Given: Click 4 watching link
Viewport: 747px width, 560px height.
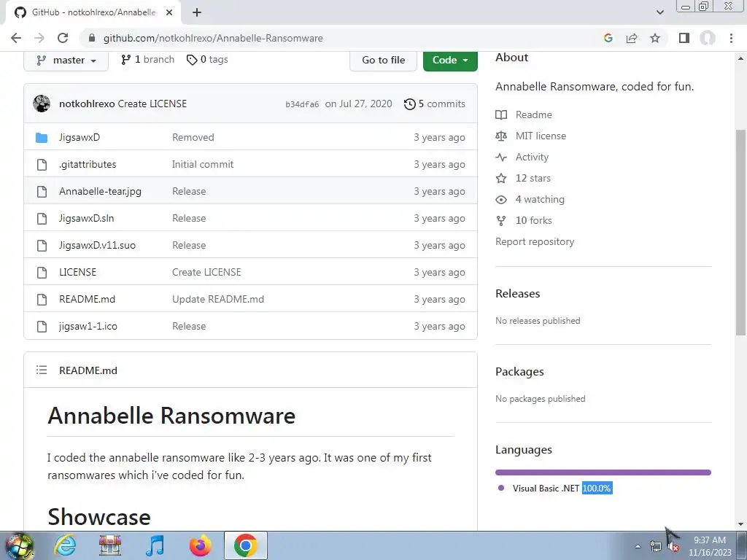Looking at the screenshot, I should (x=540, y=200).
